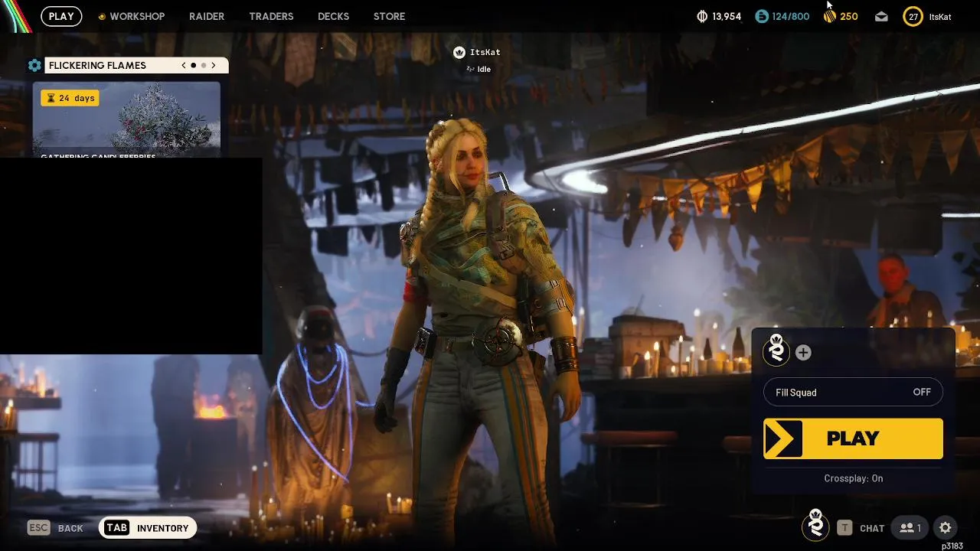Click the gold feather currency icon

pyautogui.click(x=830, y=16)
